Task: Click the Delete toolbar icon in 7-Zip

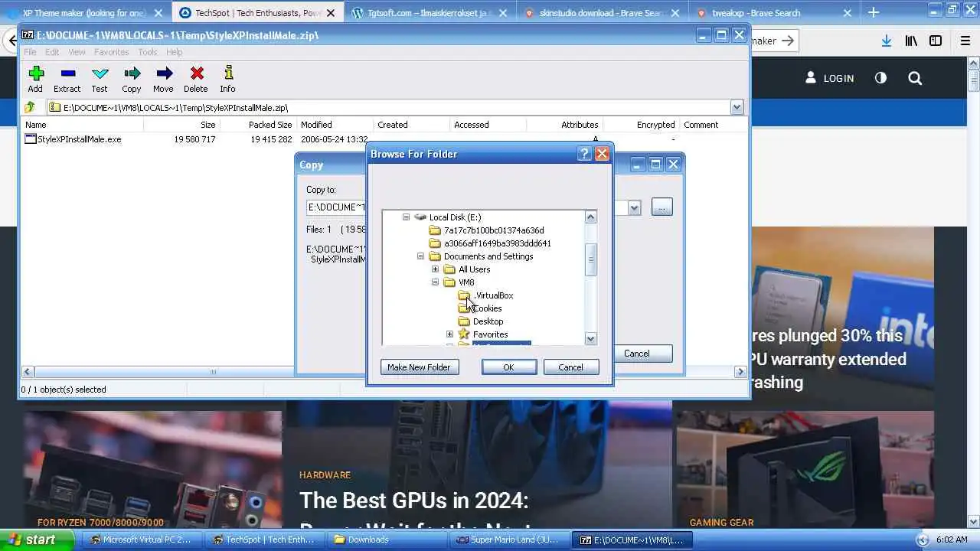Action: click(197, 73)
